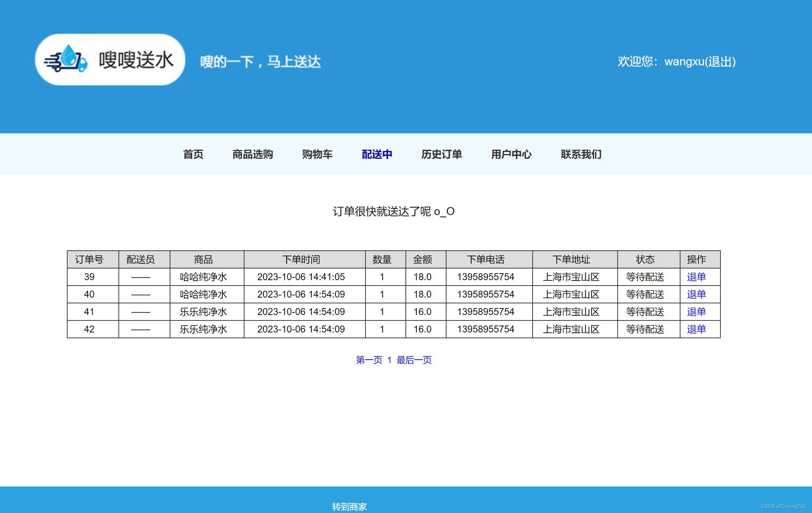Click the 订单号 column header
The image size is (812, 513).
point(89,260)
